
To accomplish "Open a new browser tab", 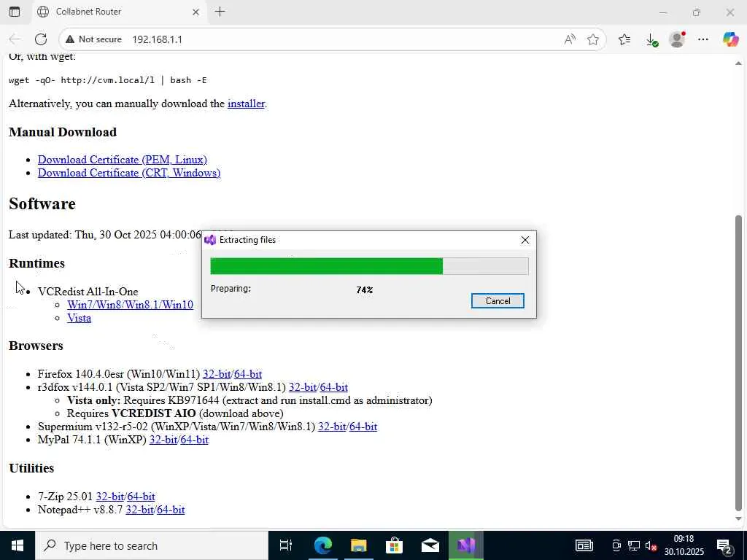I will (220, 12).
